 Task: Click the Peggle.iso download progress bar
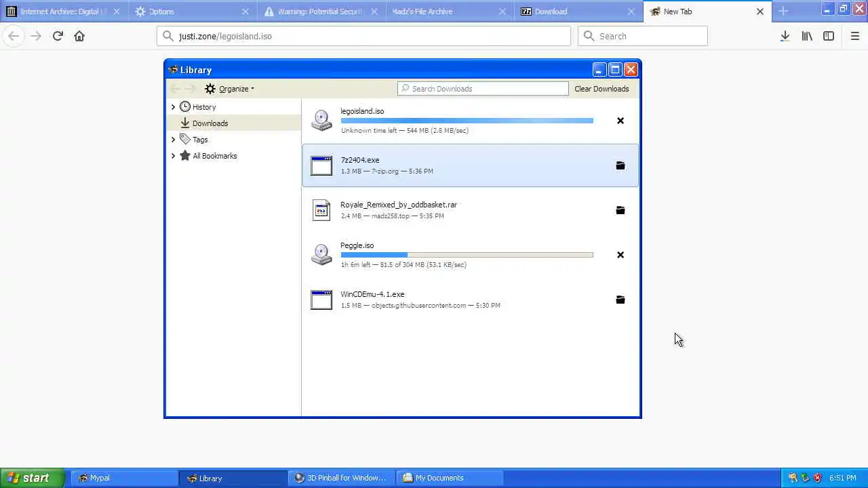(467, 255)
